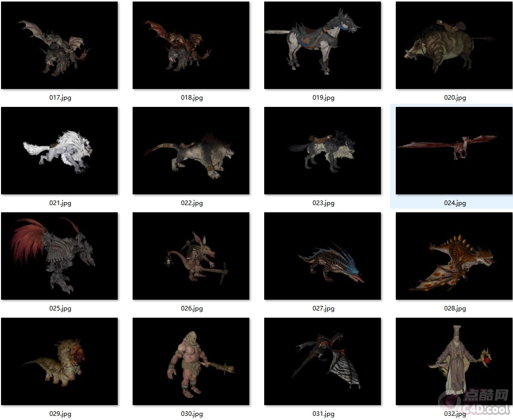Click the file name 028.jpg
Image resolution: width=513 pixels, height=420 pixels.
click(x=455, y=308)
